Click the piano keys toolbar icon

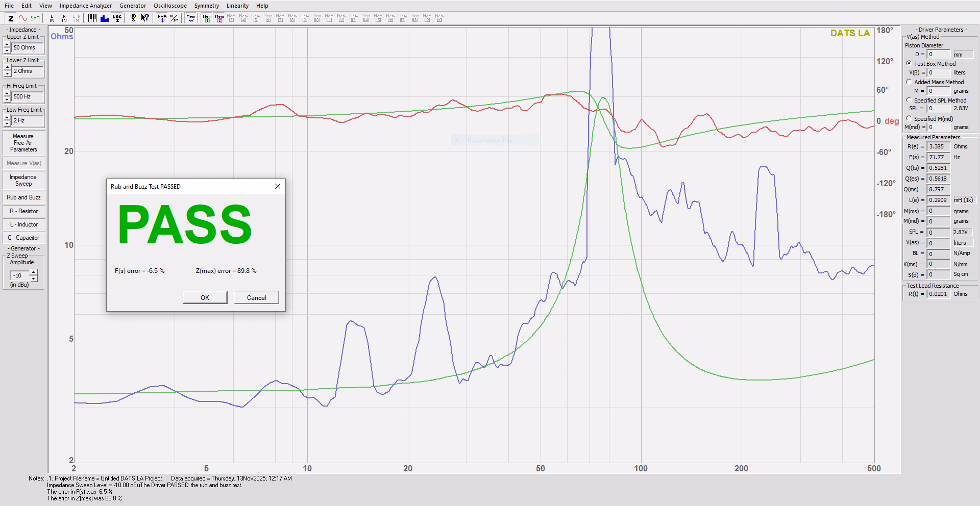click(x=92, y=18)
